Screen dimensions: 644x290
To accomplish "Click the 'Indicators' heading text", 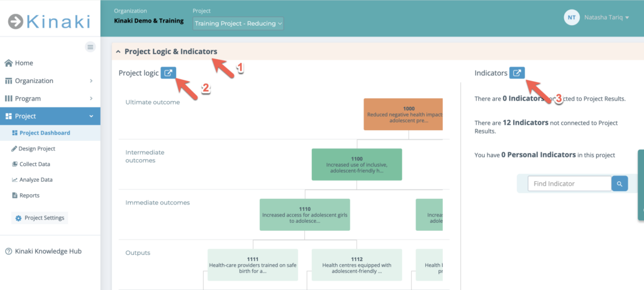I will click(491, 73).
